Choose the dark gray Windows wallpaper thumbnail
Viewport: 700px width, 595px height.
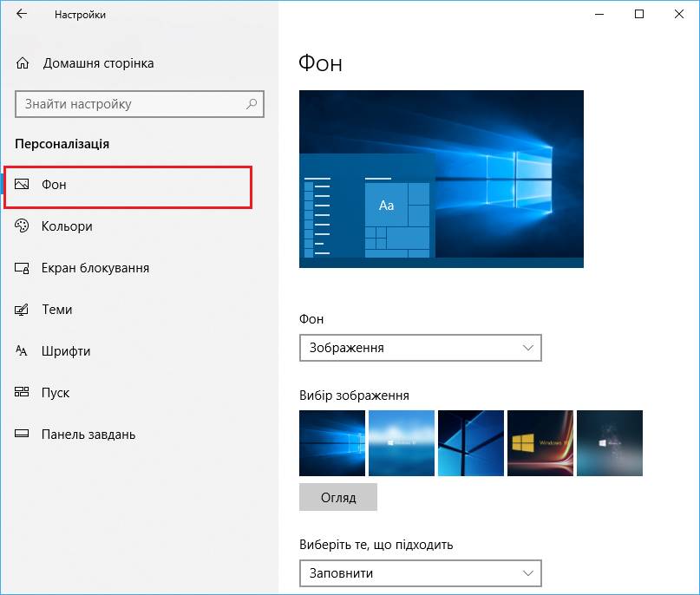(610, 443)
